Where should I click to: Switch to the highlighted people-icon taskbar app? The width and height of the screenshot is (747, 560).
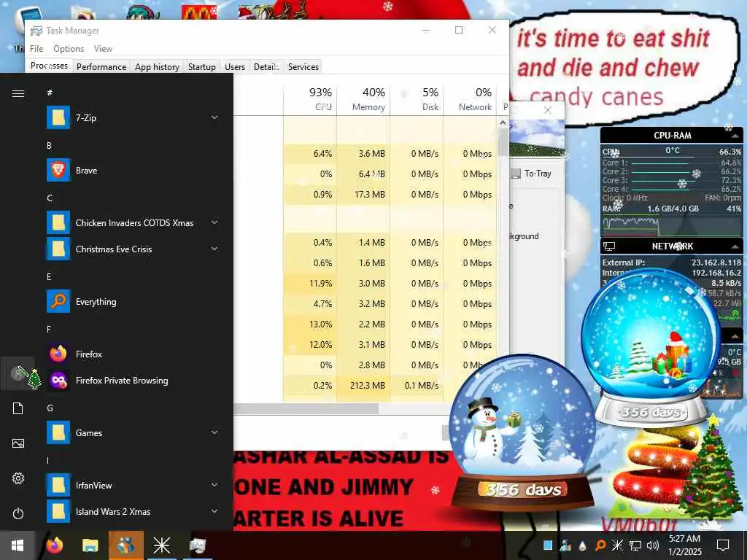(x=125, y=545)
